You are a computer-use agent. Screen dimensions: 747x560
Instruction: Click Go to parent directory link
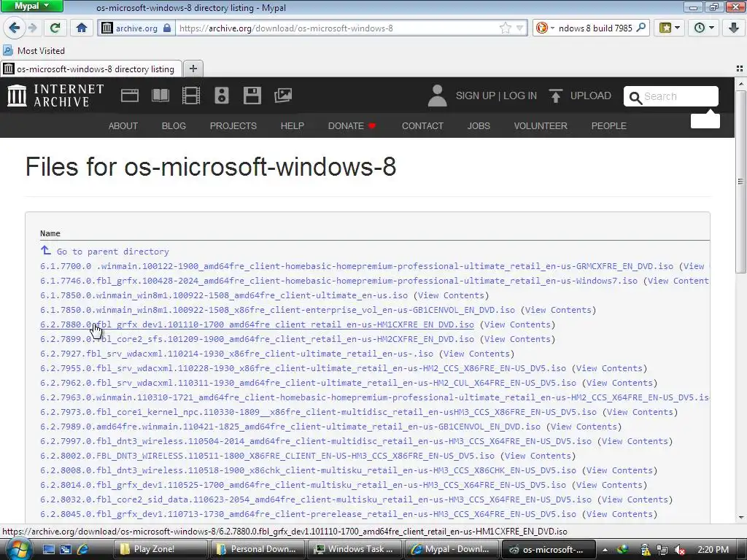click(105, 251)
